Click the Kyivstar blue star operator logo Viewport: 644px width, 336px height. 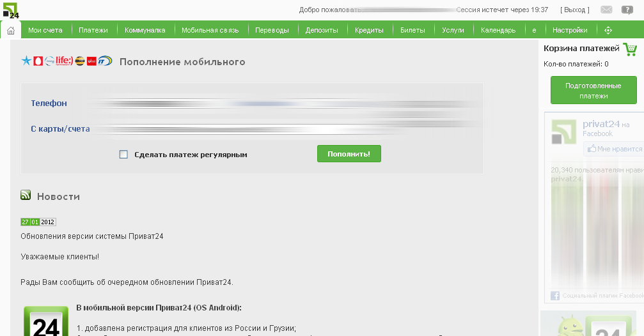point(26,61)
